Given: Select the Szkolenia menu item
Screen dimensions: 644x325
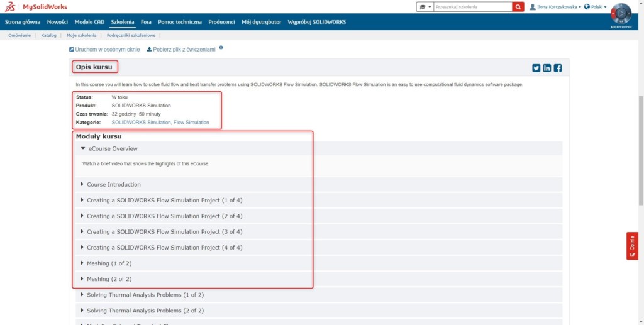Looking at the screenshot, I should (x=123, y=22).
